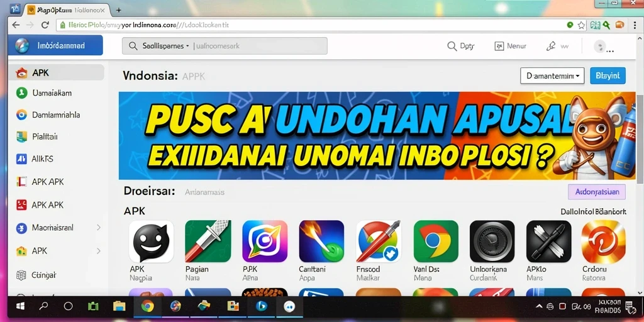
Task: Open the black smiley chat app icon
Action: [151, 241]
